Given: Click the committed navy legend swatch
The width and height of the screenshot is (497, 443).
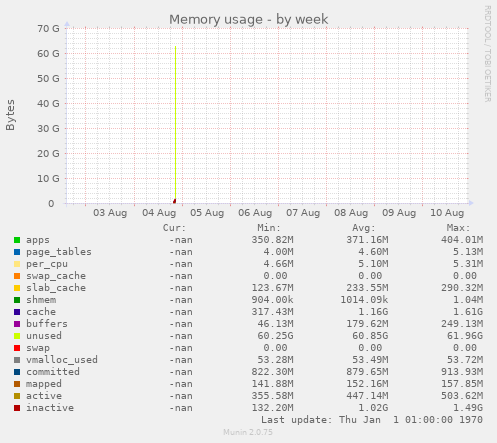Looking at the screenshot, I should coord(17,372).
